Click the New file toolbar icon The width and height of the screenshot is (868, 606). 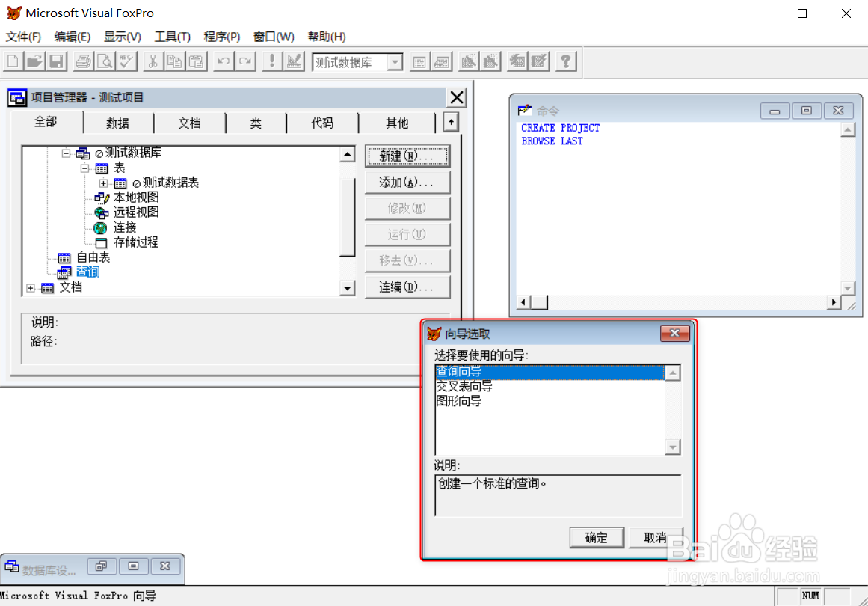click(x=13, y=61)
